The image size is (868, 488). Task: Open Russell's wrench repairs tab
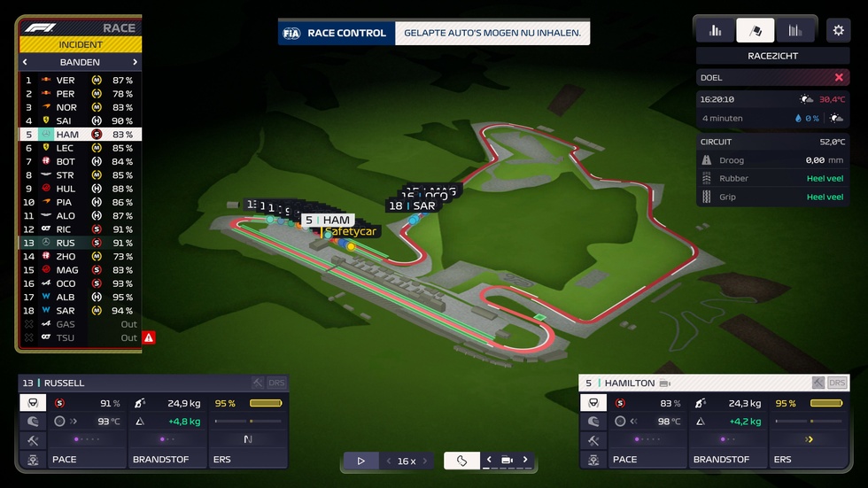pos(33,440)
